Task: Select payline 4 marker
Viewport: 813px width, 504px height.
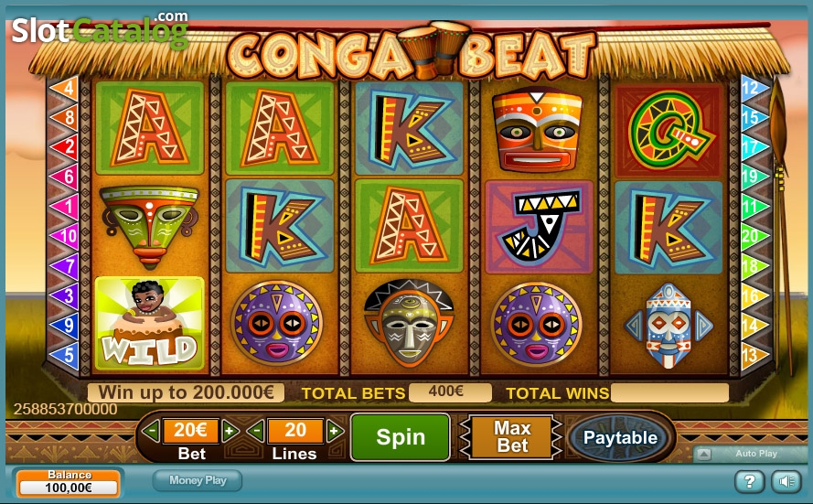Action: coord(64,88)
